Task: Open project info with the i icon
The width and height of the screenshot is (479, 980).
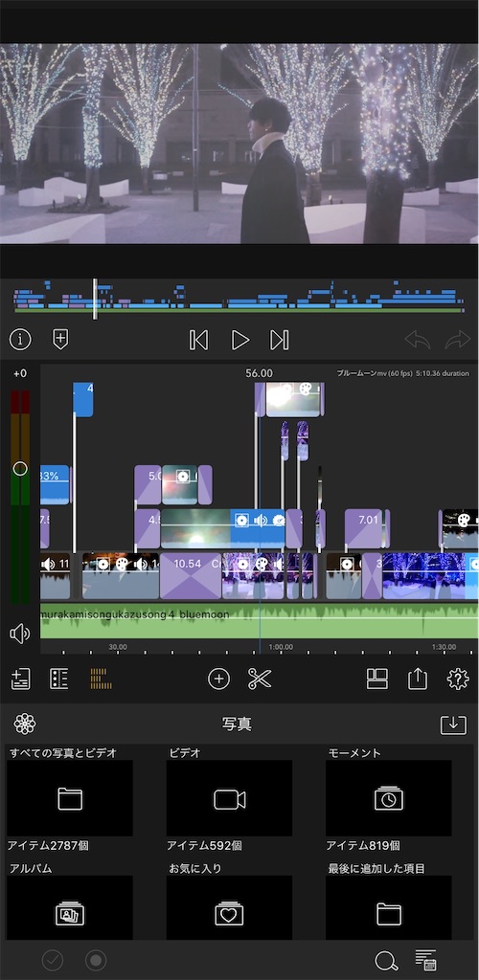Action: click(x=20, y=340)
